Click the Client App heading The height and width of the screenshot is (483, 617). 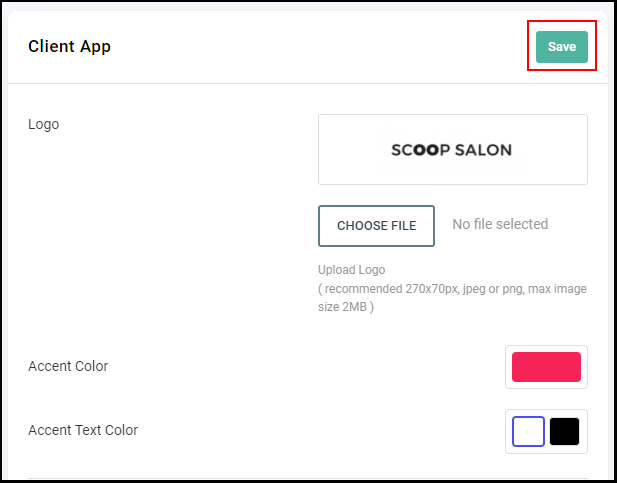[x=69, y=46]
